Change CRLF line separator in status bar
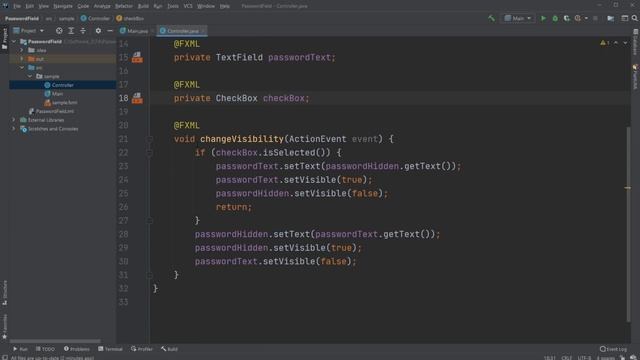This screenshot has height=360, width=640. 567,358
